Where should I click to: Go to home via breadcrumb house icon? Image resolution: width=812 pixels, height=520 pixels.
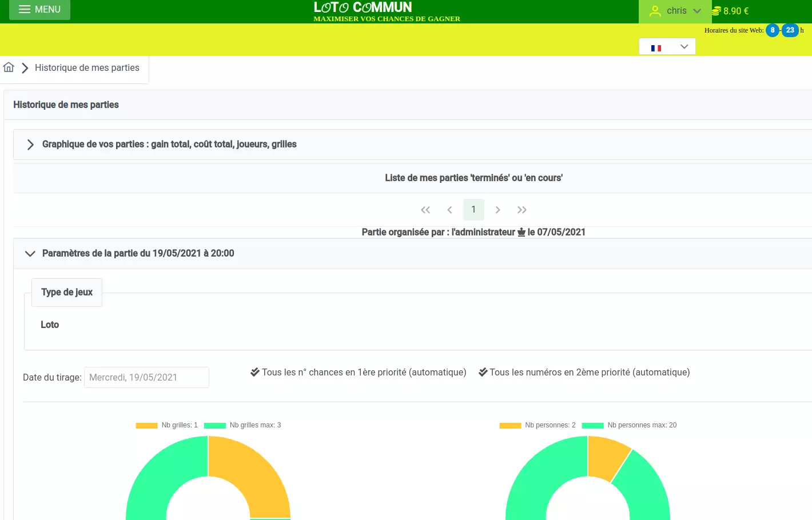tap(9, 67)
